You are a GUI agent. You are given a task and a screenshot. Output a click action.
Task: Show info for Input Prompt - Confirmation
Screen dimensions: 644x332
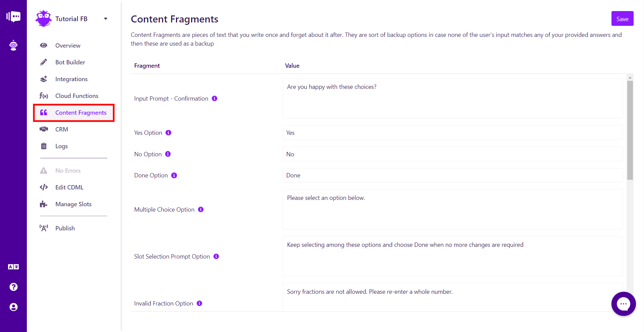[x=215, y=98]
